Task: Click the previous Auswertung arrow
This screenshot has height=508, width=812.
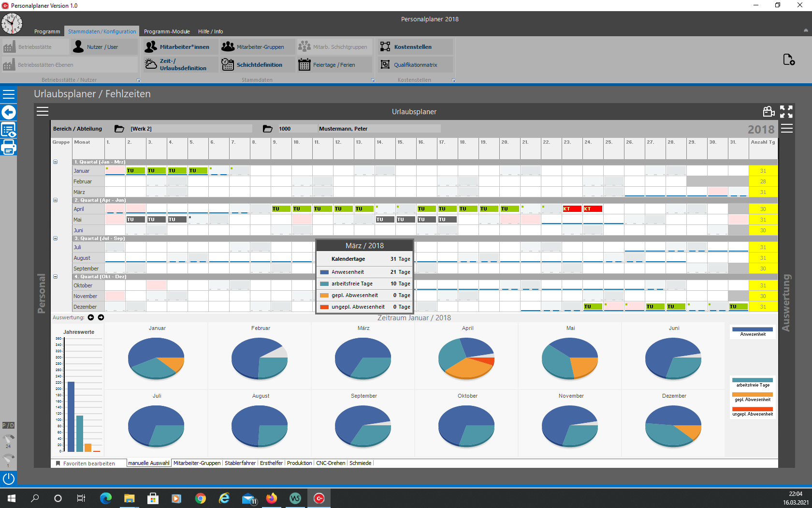Action: pyautogui.click(x=91, y=317)
